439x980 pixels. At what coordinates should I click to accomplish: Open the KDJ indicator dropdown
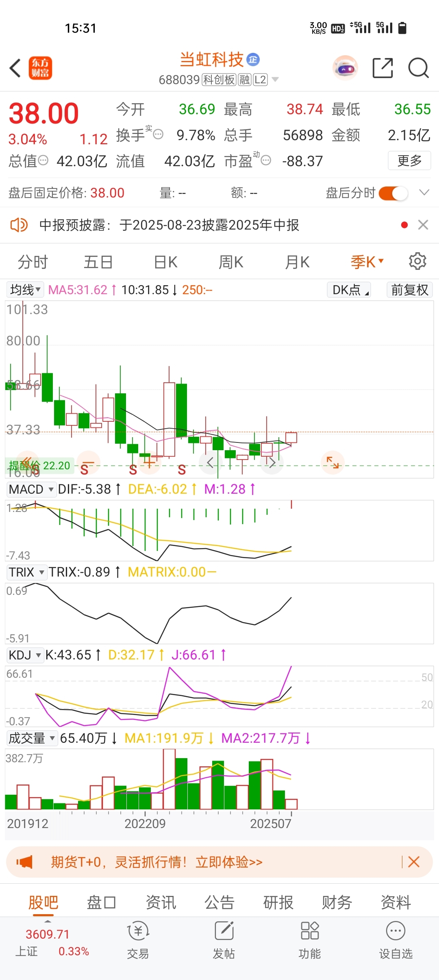[x=25, y=655]
